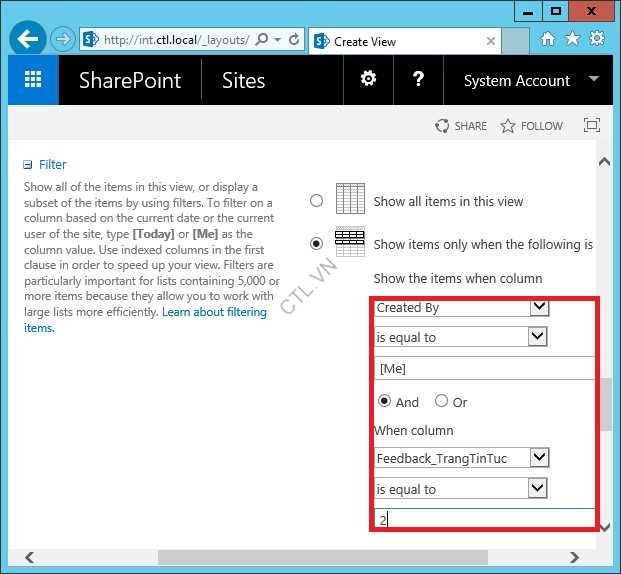Open the Feedback_TrangTinTuc column dropdown

(x=539, y=457)
